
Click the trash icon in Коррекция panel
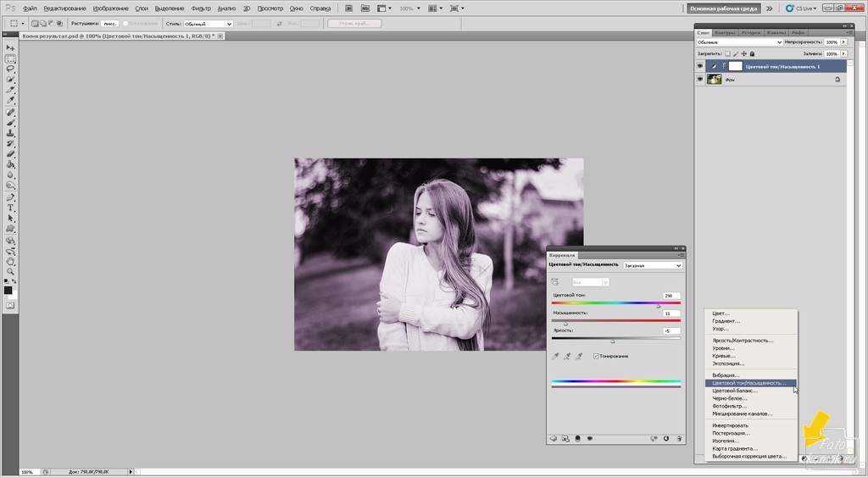point(679,438)
